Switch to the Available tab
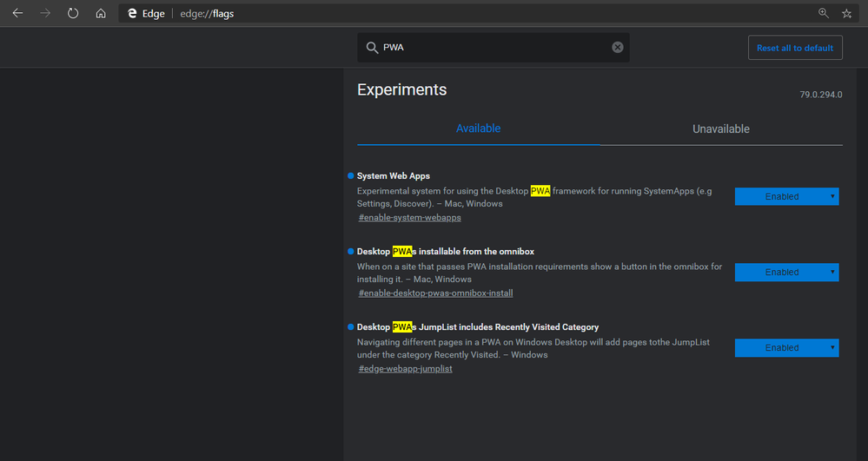Viewport: 868px width, 461px height. (x=478, y=128)
